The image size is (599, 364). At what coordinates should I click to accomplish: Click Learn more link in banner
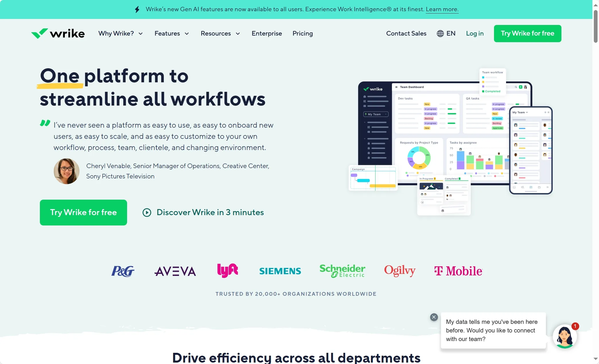[x=442, y=9]
